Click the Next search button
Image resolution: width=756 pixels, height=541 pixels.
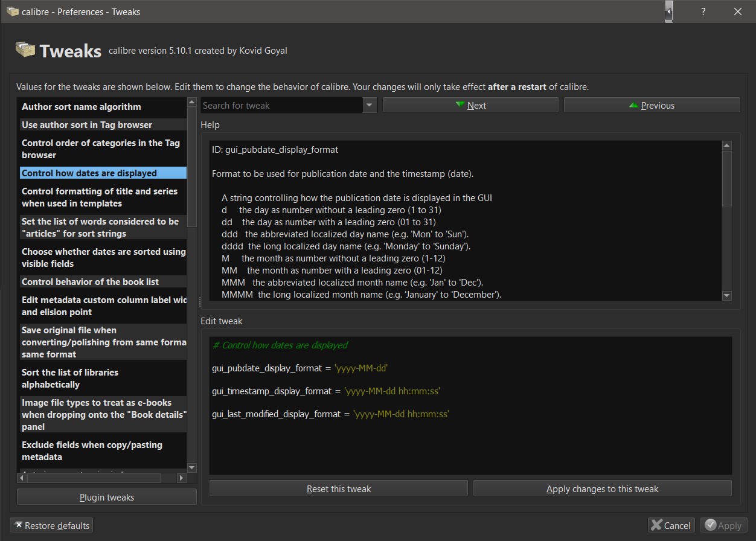pyautogui.click(x=470, y=105)
